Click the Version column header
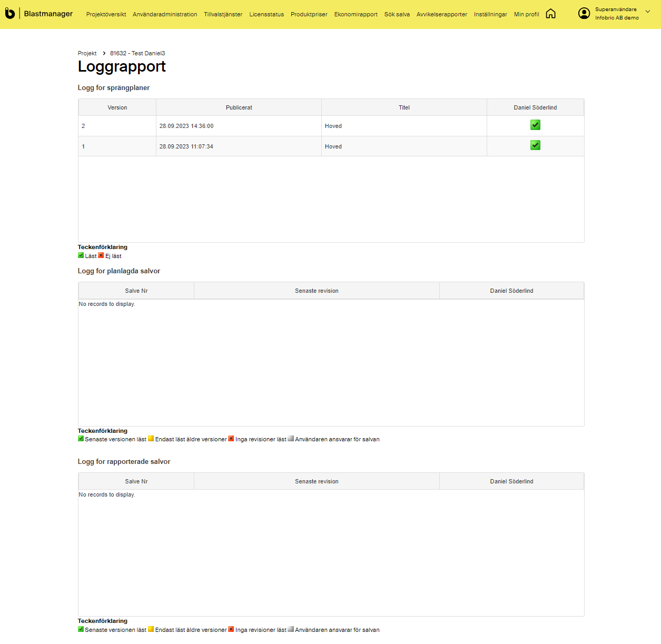Viewport: 661px width, 644px height. click(x=117, y=107)
